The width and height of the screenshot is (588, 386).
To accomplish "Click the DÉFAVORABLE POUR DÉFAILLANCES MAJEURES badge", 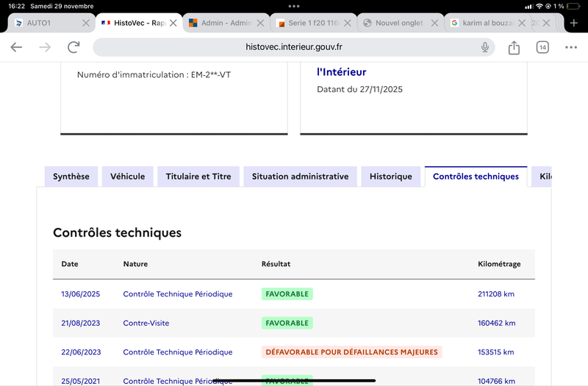I will coord(351,352).
